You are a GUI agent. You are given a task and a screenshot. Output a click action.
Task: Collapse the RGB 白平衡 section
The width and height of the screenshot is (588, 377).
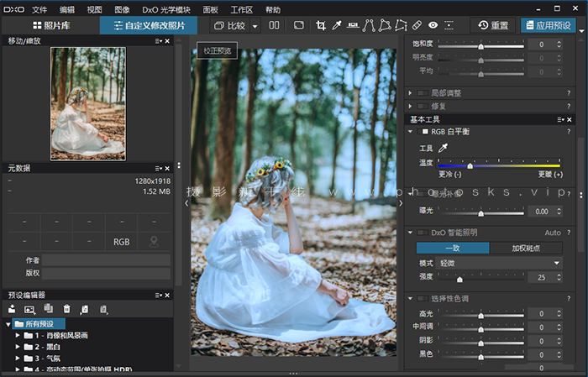pyautogui.click(x=410, y=132)
